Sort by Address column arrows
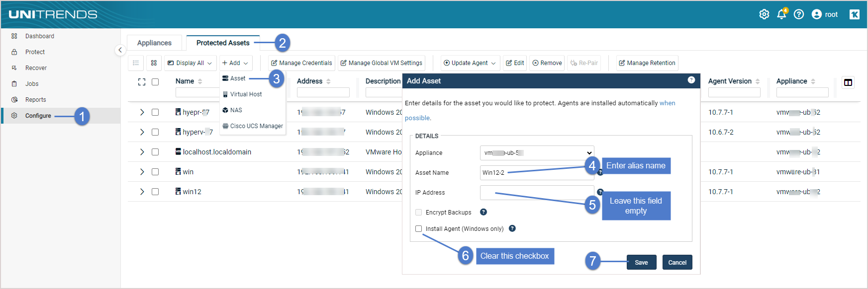Screen dimensions: 868x289 click(328, 81)
